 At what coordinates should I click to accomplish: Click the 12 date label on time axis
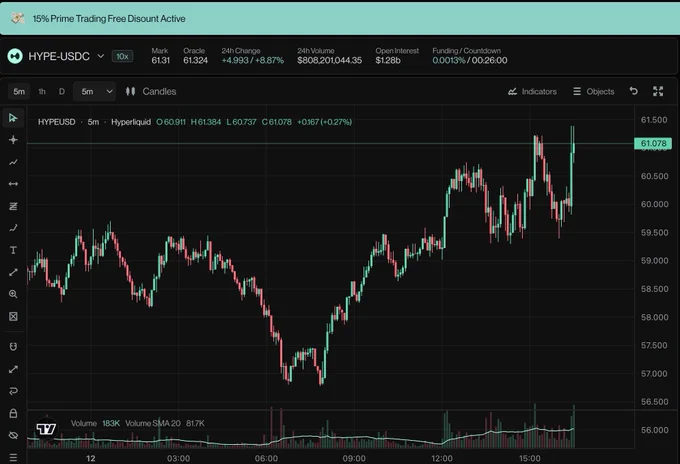coord(91,458)
